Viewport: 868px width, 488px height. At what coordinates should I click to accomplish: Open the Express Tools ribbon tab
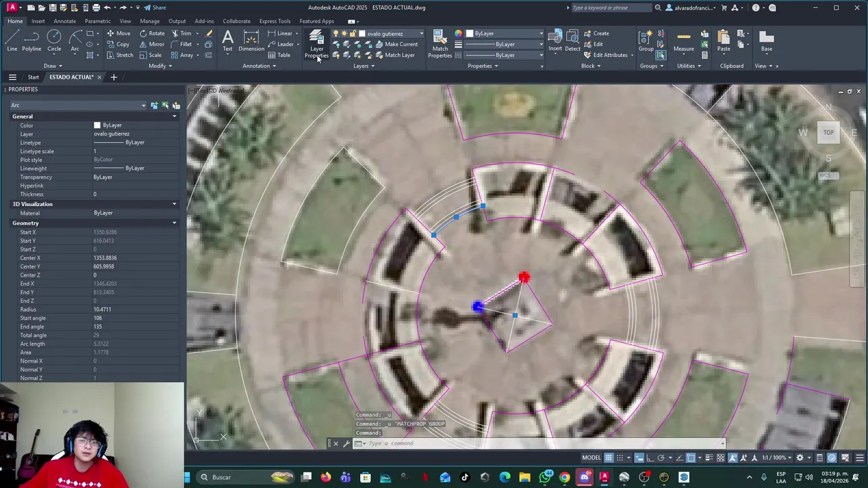coord(275,21)
